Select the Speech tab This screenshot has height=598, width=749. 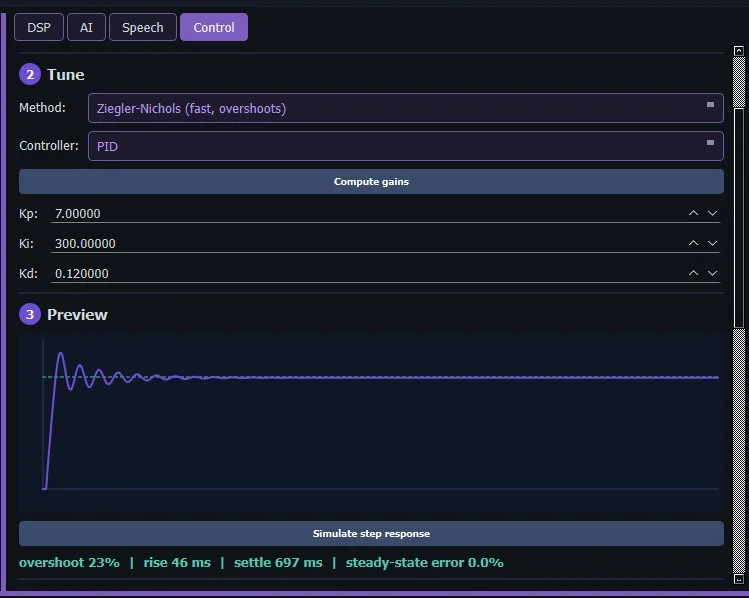click(143, 27)
